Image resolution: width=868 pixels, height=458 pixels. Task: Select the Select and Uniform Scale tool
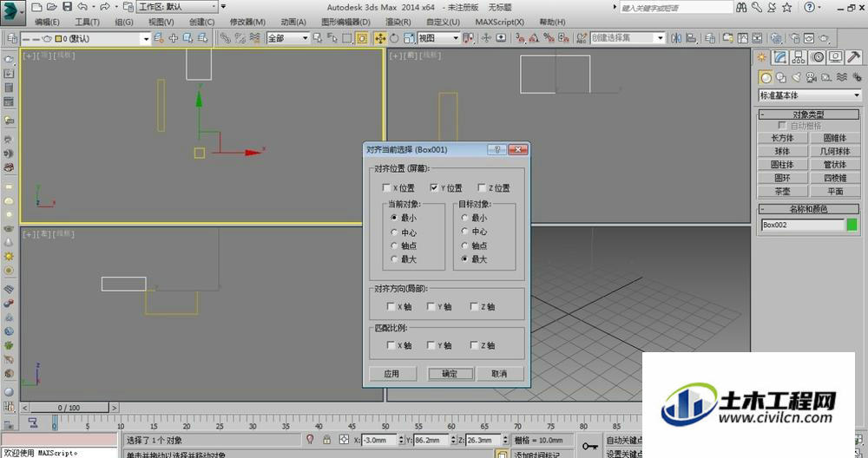pyautogui.click(x=409, y=38)
